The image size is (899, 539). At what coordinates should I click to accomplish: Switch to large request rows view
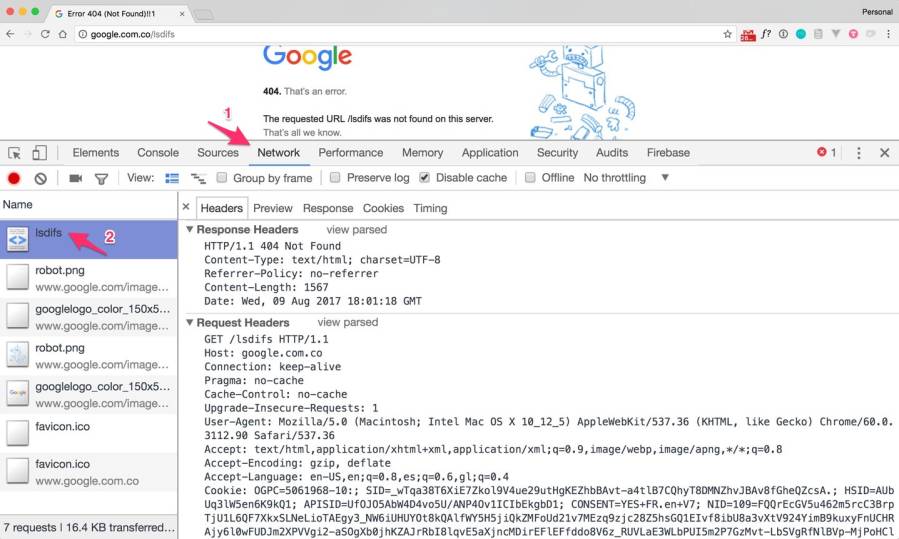coord(172,178)
